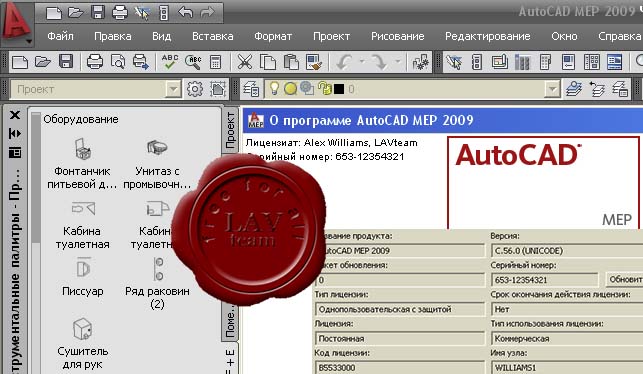Click the Обновить button
Viewport: 643px width, 374px height.
pyautogui.click(x=625, y=279)
